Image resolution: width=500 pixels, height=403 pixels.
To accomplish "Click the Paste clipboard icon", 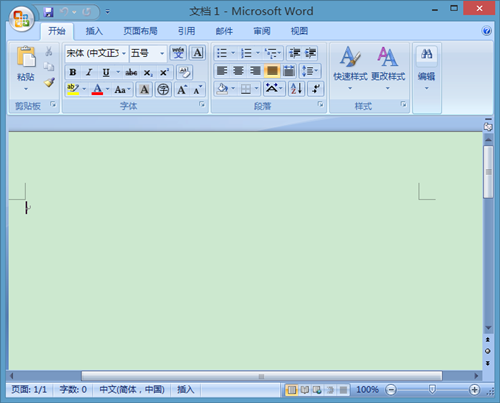I will 26,56.
